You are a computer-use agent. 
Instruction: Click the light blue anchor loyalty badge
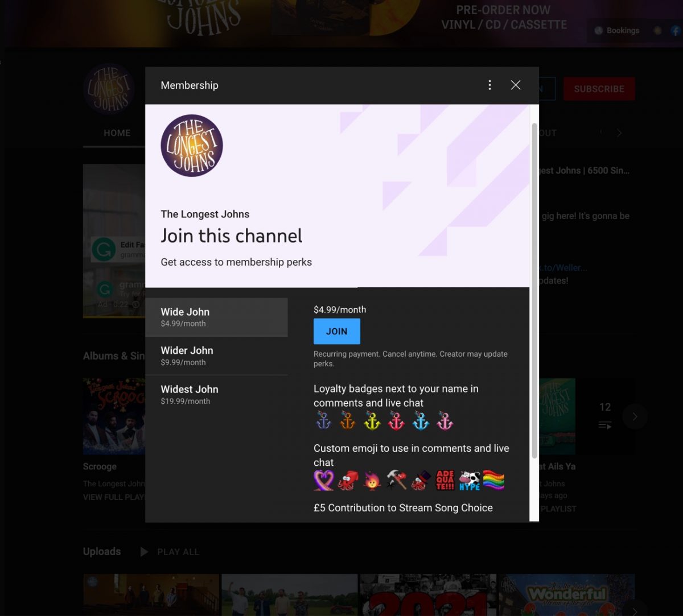(421, 421)
